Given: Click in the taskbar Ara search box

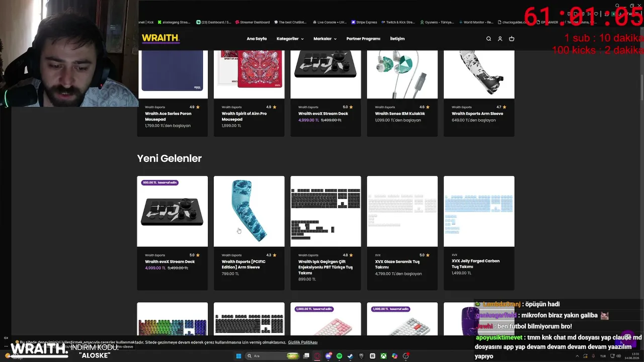Looking at the screenshot, I should tap(272, 356).
